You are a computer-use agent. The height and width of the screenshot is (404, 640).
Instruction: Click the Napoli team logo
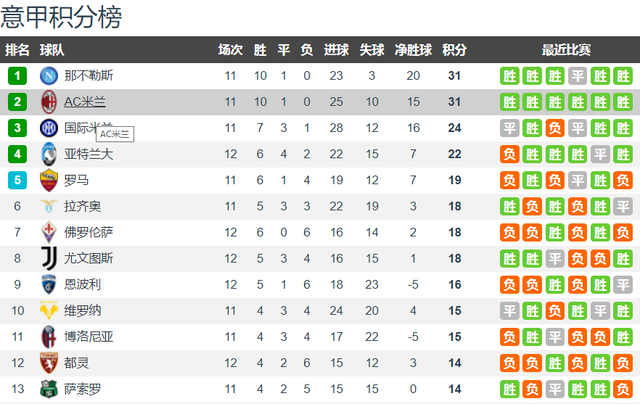pos(49,75)
